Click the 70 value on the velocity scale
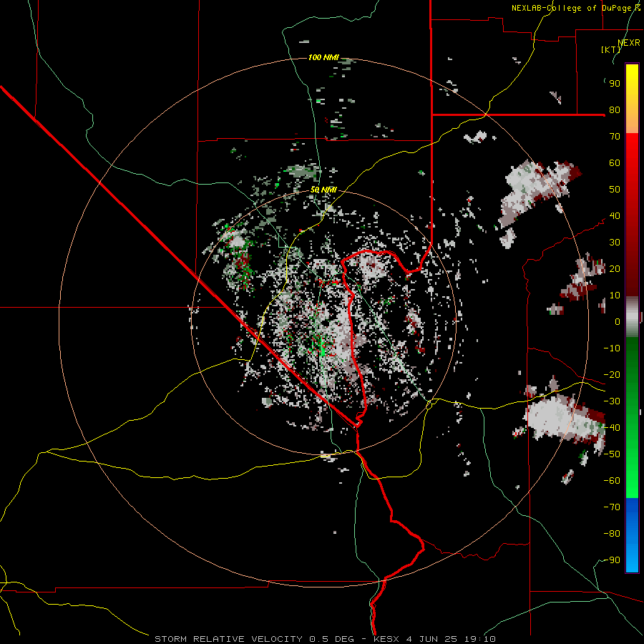 [x=615, y=137]
